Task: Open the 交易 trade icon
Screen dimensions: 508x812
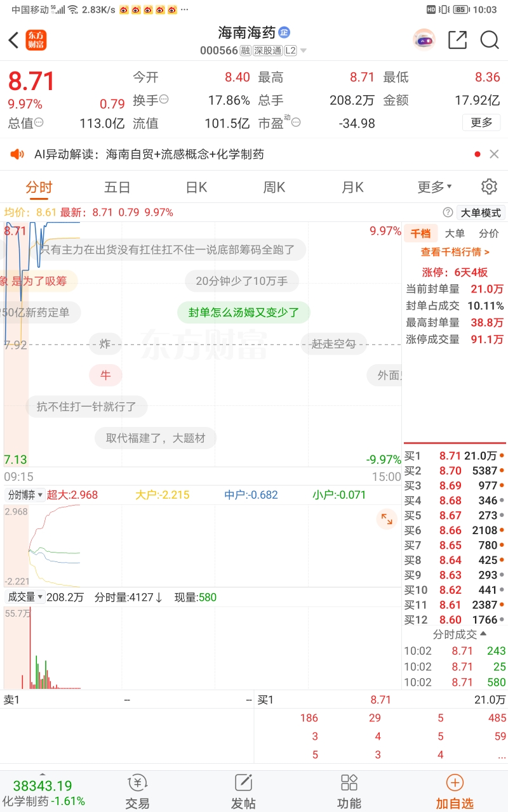Action: click(137, 791)
